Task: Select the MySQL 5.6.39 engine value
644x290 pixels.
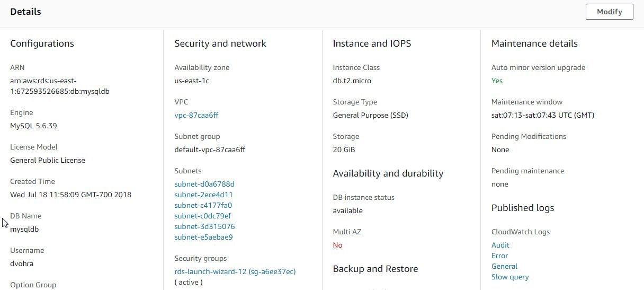Action: (x=33, y=126)
